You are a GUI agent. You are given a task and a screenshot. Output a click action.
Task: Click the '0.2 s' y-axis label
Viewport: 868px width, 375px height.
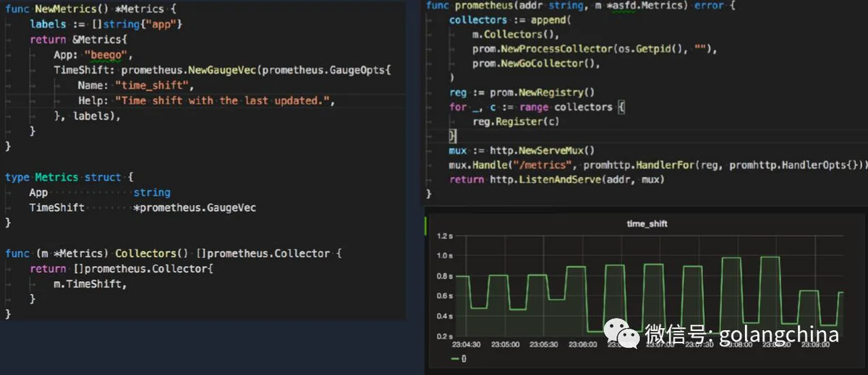(x=446, y=337)
